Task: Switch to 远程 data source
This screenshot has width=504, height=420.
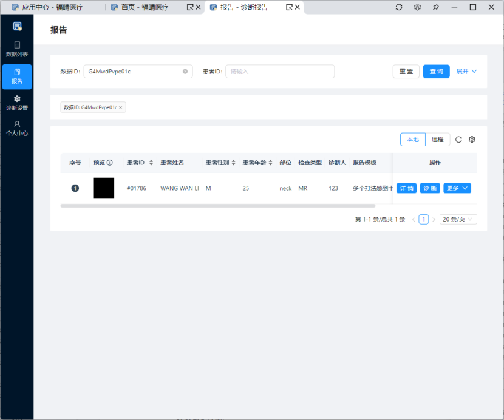Action: coord(438,140)
